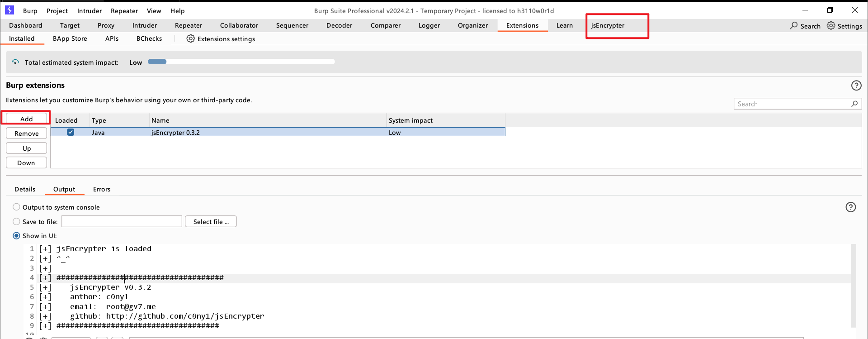
Task: Click the Remove extension button
Action: coord(26,133)
